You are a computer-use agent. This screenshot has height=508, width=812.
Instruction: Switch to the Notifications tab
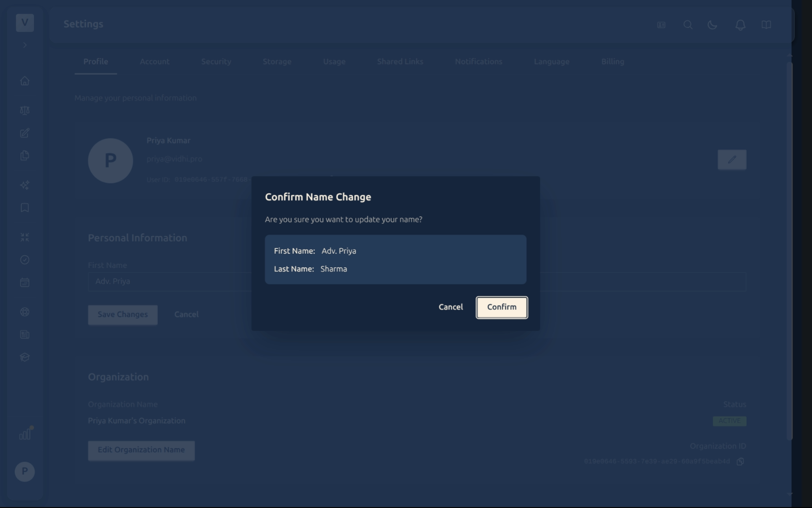(x=479, y=61)
